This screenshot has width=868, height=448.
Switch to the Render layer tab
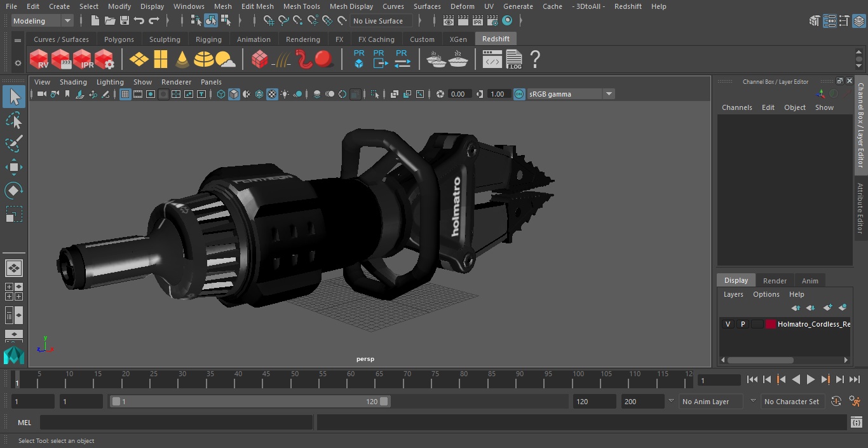[775, 280]
